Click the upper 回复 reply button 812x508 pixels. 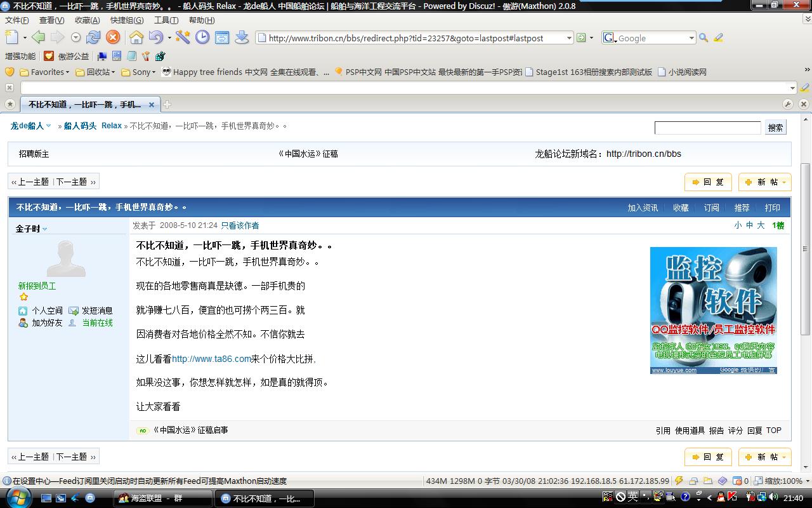click(708, 182)
